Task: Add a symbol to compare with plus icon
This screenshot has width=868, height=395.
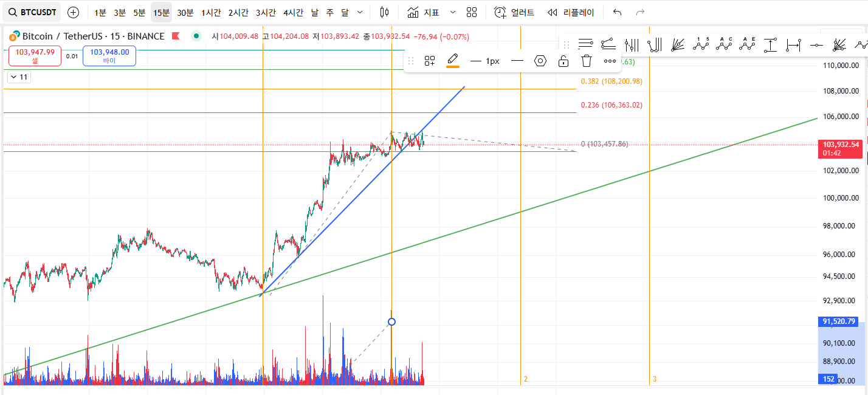Action: pos(73,12)
